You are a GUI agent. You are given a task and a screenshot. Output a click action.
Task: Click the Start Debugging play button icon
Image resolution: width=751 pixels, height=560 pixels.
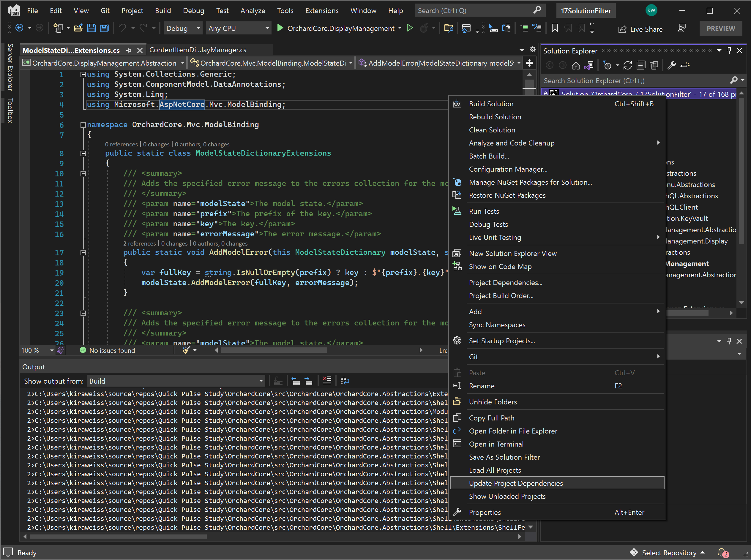click(x=280, y=29)
